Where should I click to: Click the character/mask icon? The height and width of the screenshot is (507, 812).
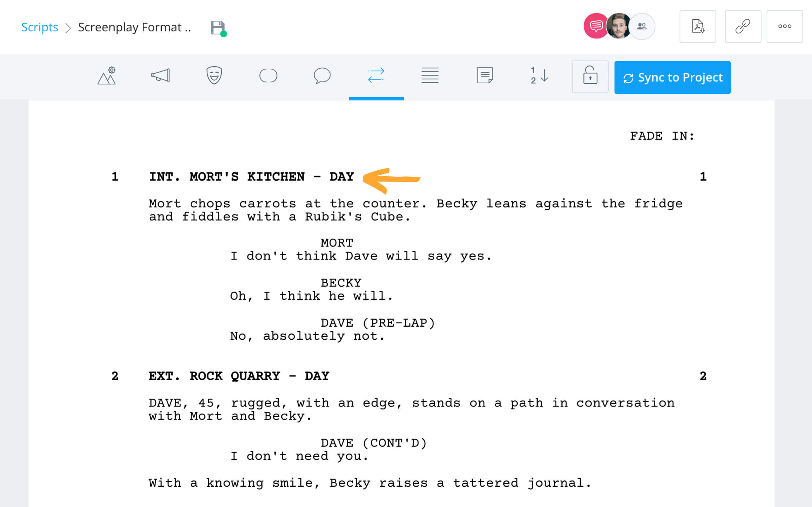(x=214, y=76)
